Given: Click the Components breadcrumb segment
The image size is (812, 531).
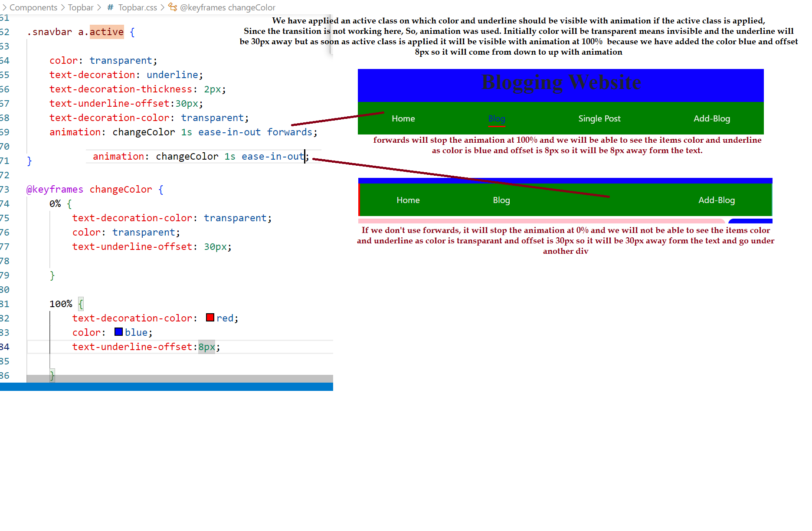Looking at the screenshot, I should [x=33, y=7].
